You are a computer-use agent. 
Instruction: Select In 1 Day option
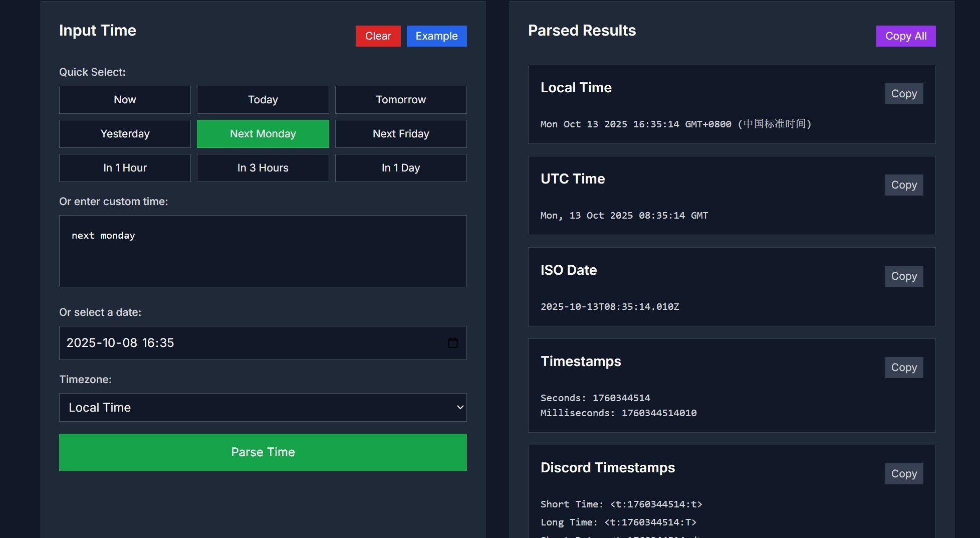(400, 168)
